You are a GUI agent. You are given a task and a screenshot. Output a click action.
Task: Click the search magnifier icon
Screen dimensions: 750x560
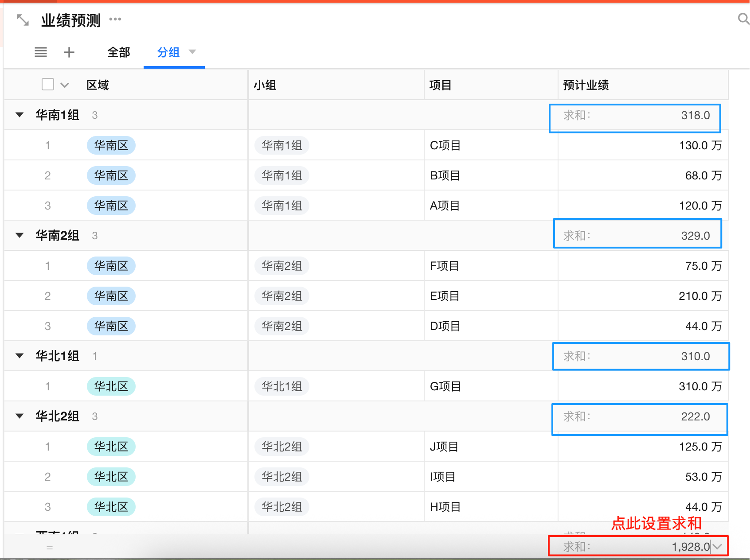click(743, 19)
